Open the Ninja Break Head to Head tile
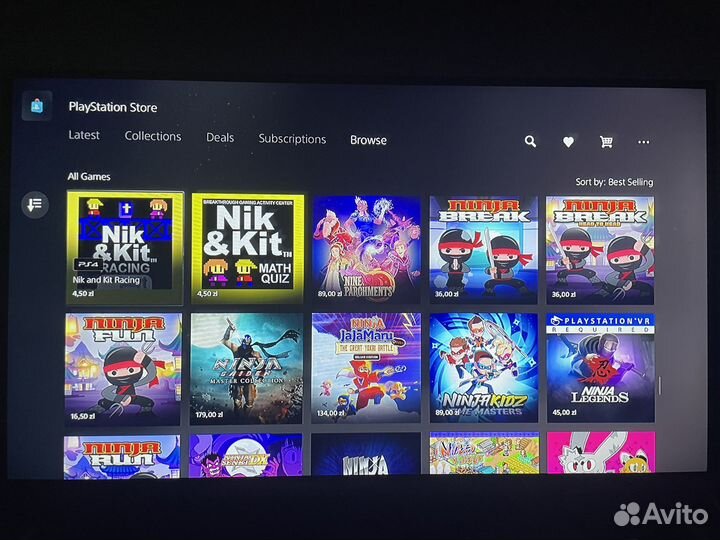 (600, 250)
